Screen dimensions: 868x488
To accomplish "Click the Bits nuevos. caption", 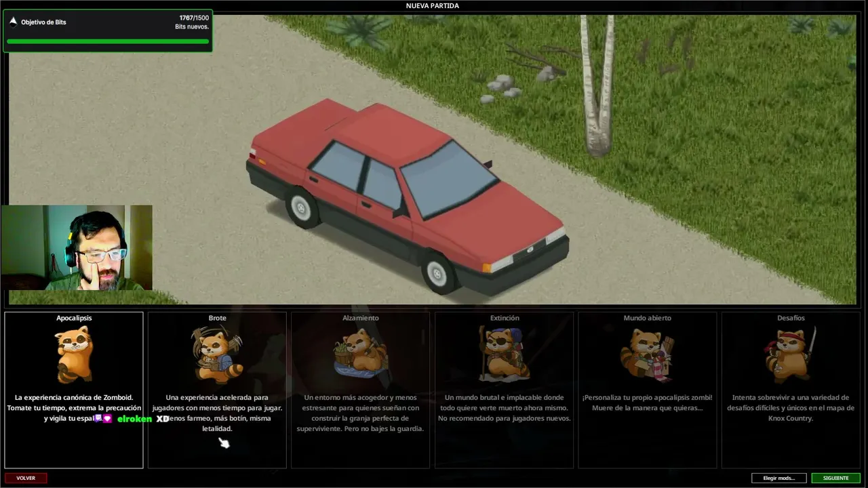I will [x=192, y=27].
